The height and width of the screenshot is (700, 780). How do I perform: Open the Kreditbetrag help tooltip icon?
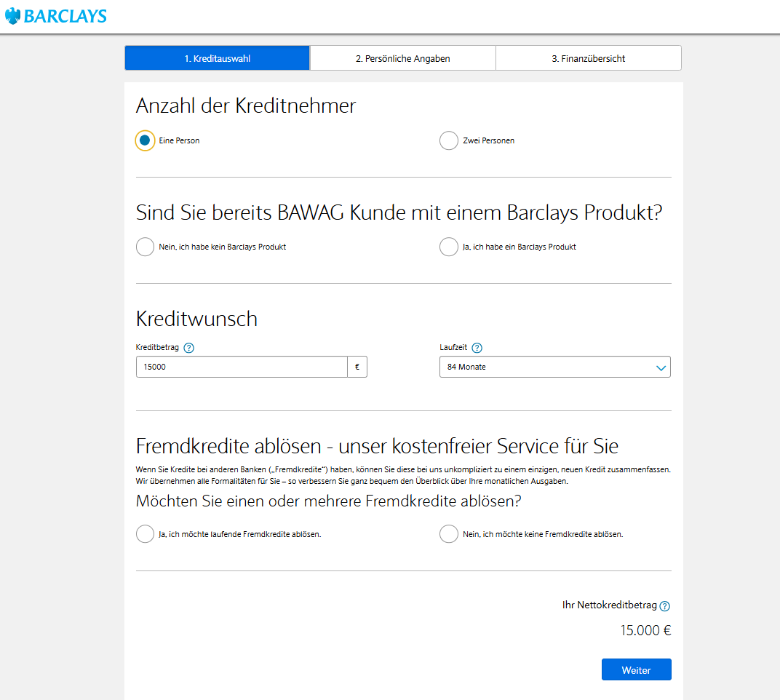pyautogui.click(x=188, y=348)
